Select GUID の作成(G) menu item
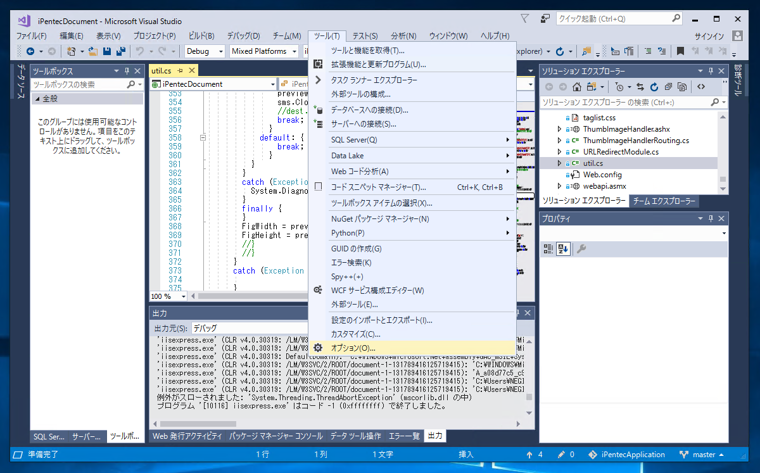This screenshot has height=473, width=760. click(412, 249)
